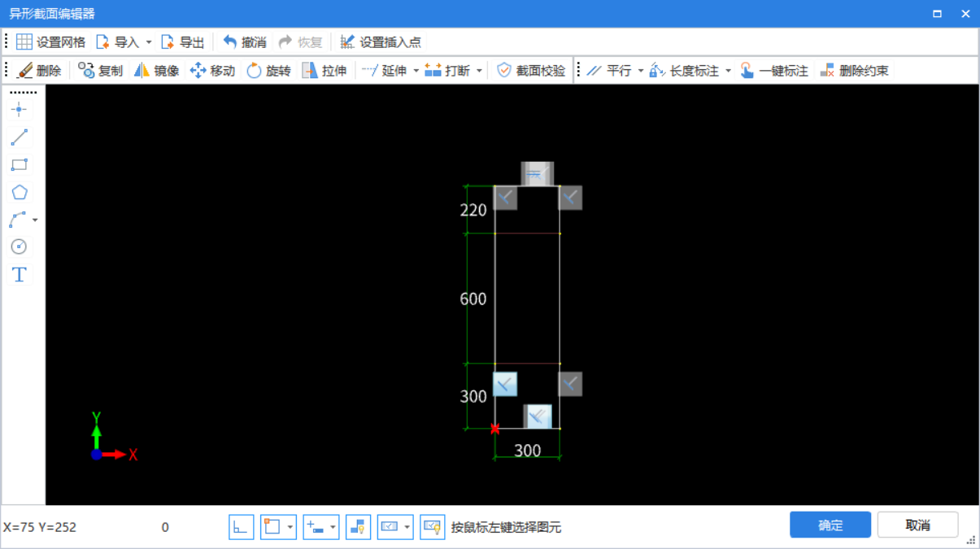The image size is (980, 549).
Task: Choose the 删除 delete tool
Action: (x=39, y=71)
